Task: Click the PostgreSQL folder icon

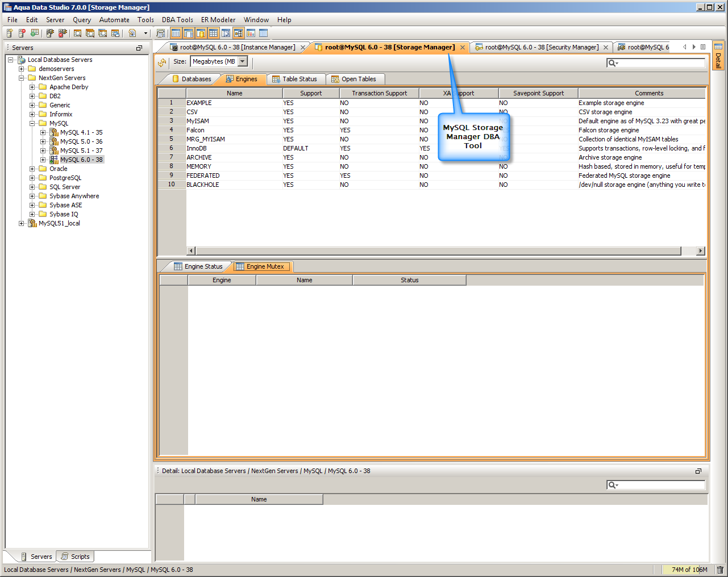Action: point(43,178)
